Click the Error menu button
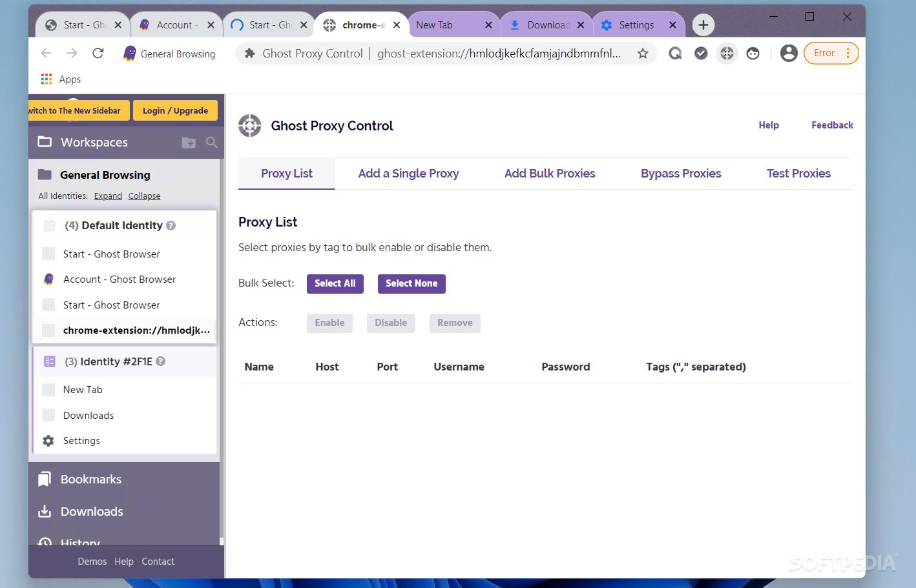 pyautogui.click(x=831, y=53)
